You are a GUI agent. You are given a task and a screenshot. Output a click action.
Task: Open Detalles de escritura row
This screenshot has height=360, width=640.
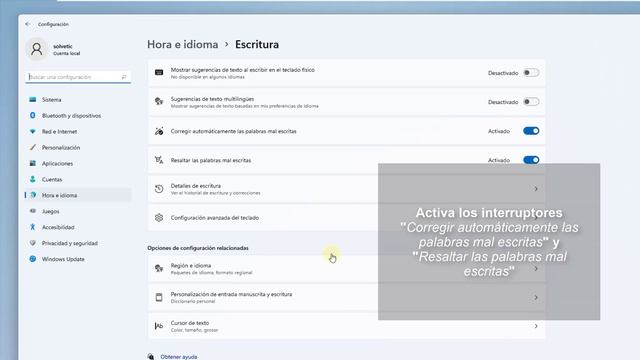tap(347, 189)
